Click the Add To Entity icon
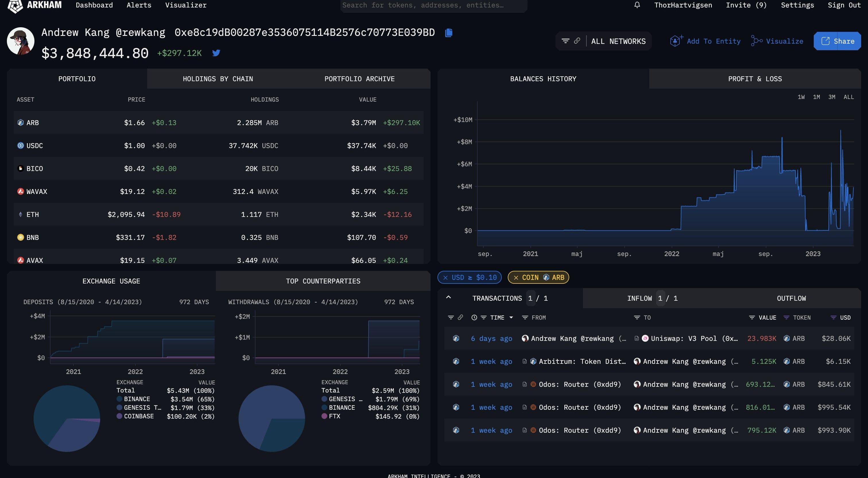The image size is (868, 478). (x=676, y=41)
